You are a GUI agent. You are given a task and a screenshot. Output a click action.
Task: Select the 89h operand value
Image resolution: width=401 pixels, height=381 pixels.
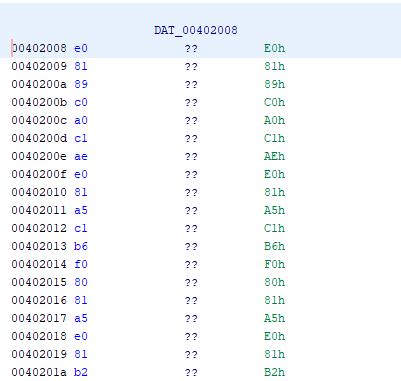(x=274, y=84)
